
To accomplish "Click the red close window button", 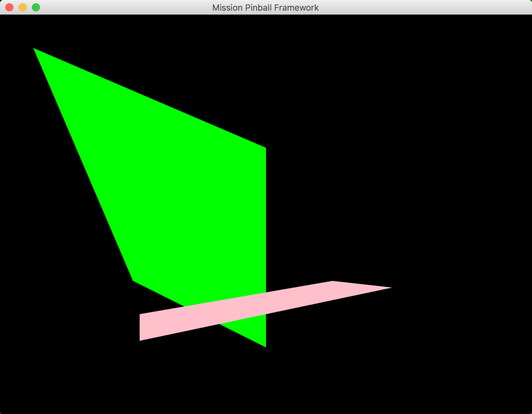I will (x=9, y=7).
